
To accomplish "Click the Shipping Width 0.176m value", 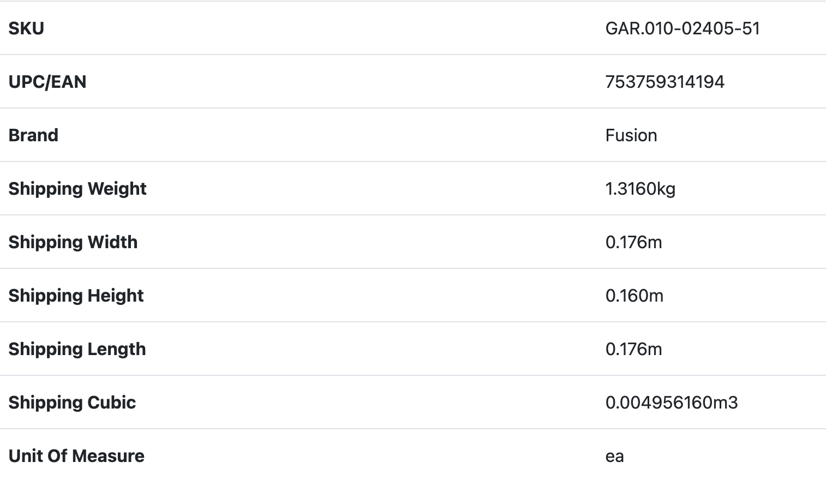I will [633, 242].
